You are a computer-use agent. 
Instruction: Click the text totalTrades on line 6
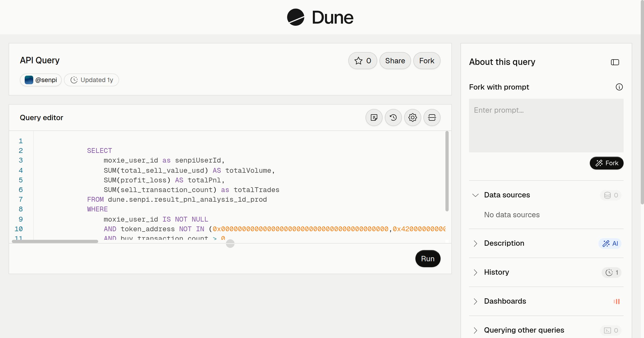(x=256, y=190)
